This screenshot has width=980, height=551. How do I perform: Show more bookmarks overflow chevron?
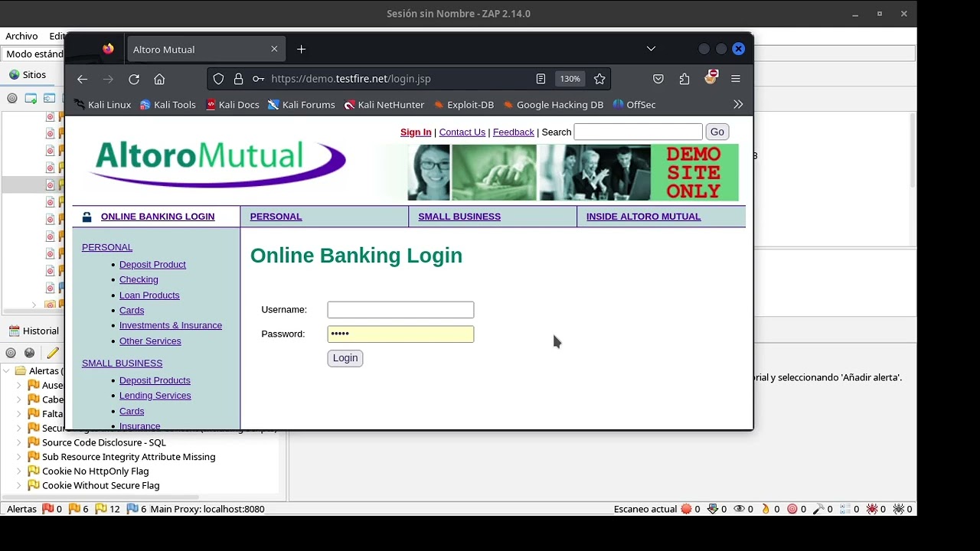[738, 104]
